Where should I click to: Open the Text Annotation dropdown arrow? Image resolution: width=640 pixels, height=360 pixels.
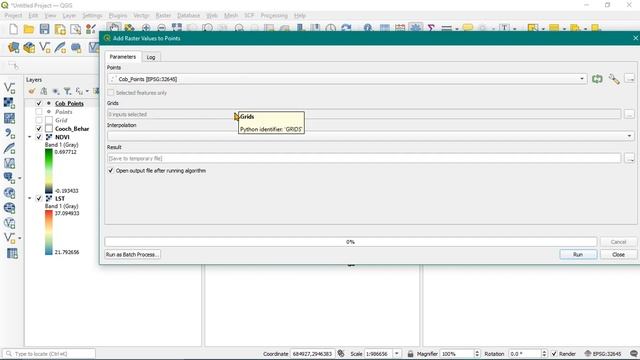pos(514,29)
